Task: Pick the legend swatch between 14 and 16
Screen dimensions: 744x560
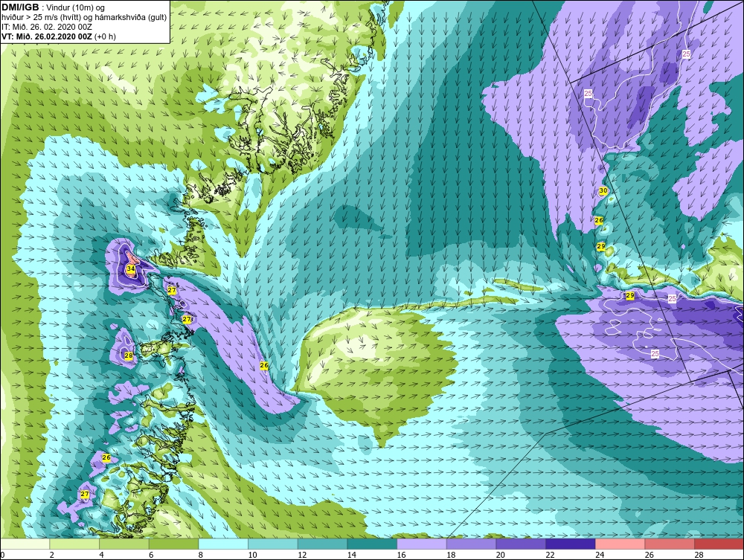Action: [x=372, y=544]
